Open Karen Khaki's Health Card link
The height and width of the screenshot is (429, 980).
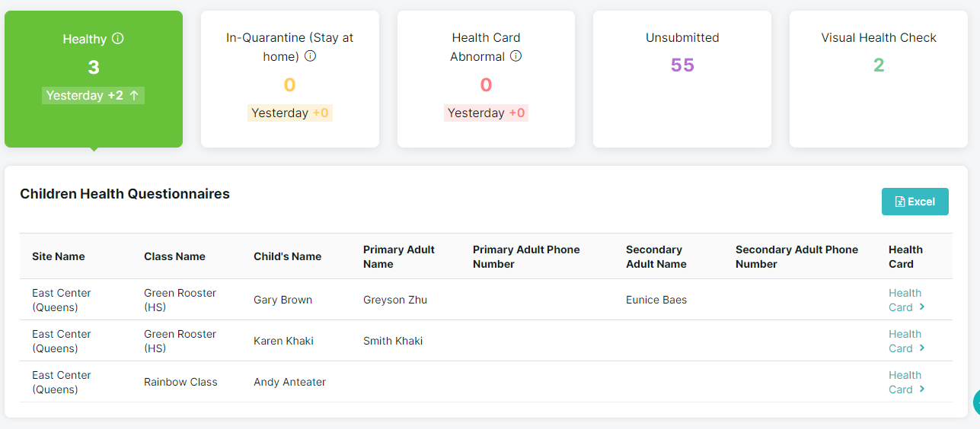pos(906,341)
